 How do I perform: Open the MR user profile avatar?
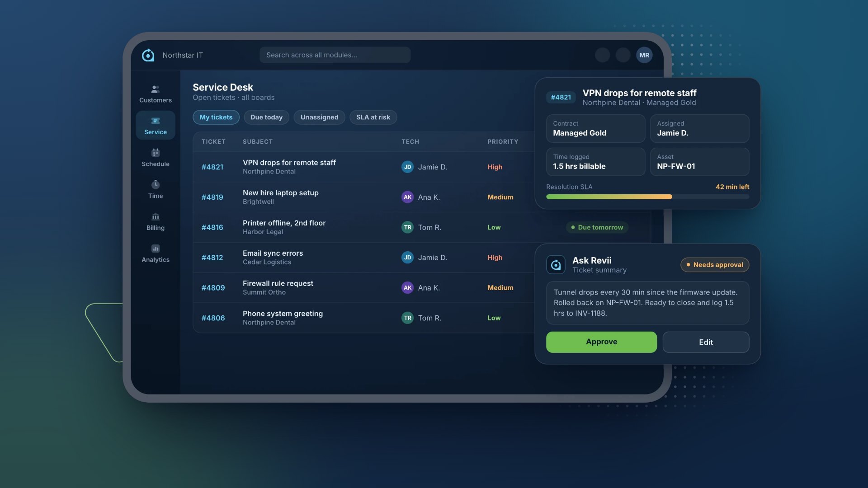[x=644, y=55]
